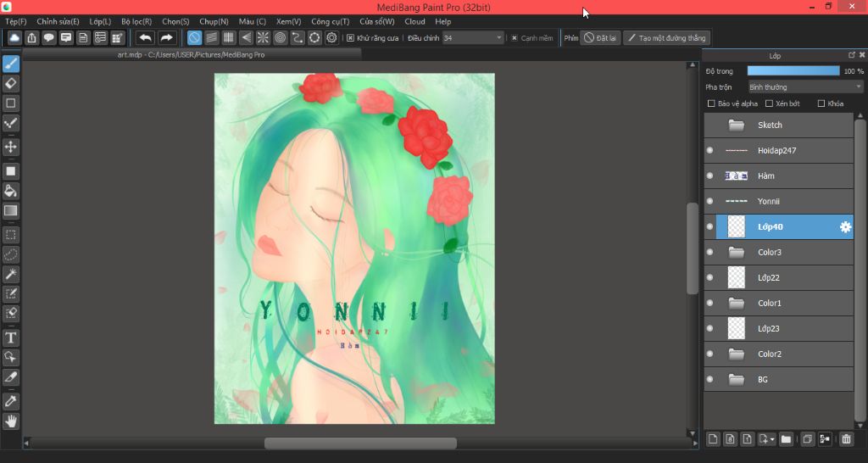Expand the Color3 folder
Screen dimensions: 868x463
pos(737,253)
